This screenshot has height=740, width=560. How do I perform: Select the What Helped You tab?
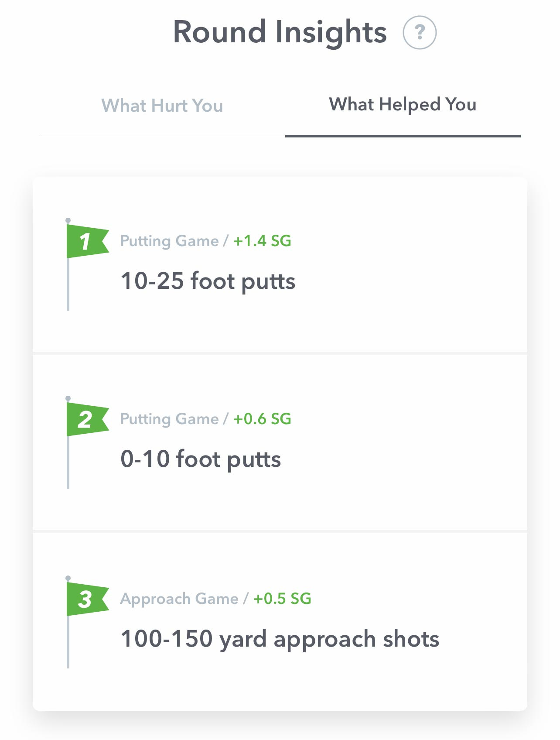coord(403,105)
